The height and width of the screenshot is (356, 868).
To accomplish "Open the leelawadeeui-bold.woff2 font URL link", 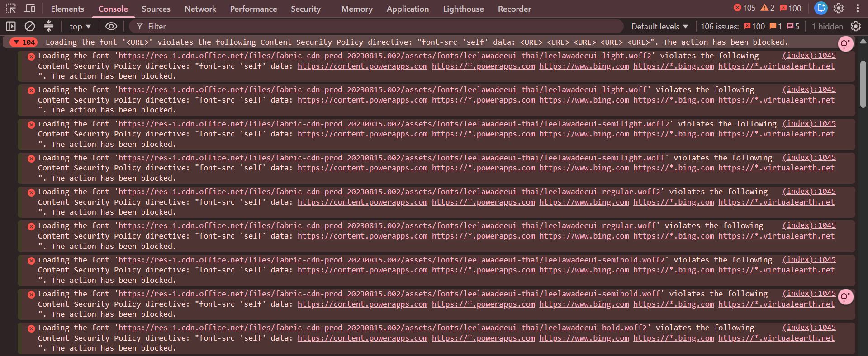I will [x=383, y=328].
